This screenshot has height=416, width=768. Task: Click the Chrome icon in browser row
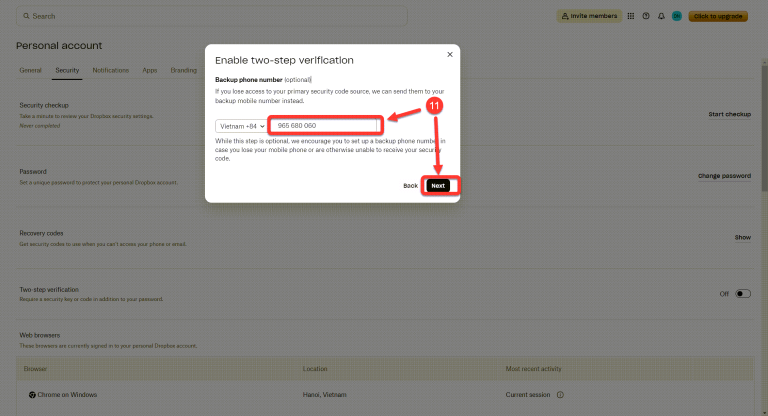pos(32,394)
